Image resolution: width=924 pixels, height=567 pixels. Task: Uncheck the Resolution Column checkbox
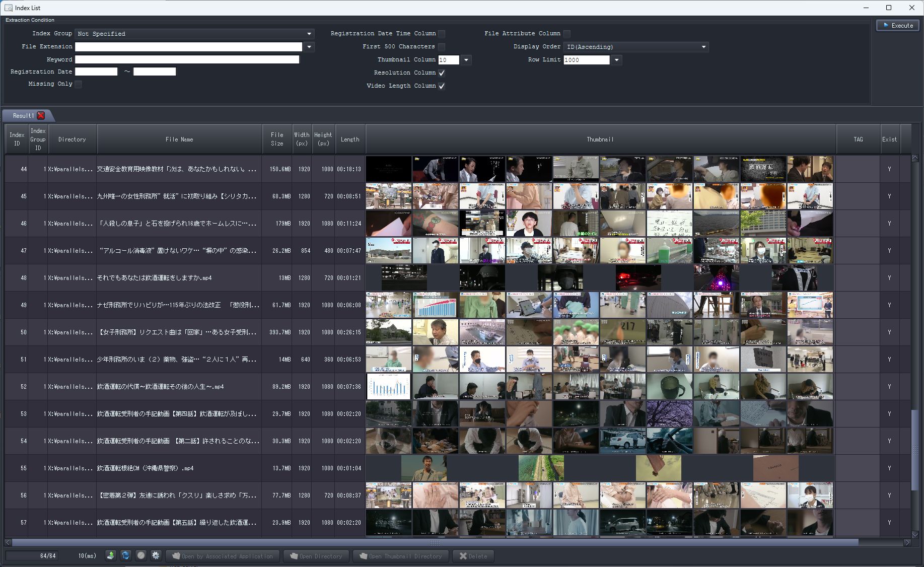[x=442, y=73]
